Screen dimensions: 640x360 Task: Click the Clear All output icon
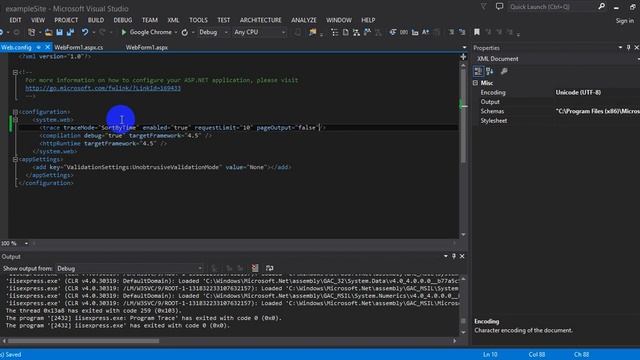point(255,268)
